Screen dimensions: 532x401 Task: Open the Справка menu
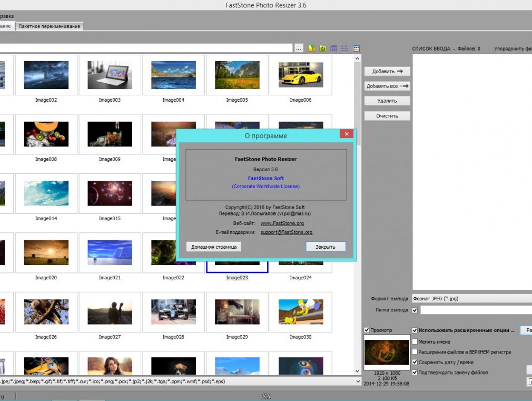(7, 16)
